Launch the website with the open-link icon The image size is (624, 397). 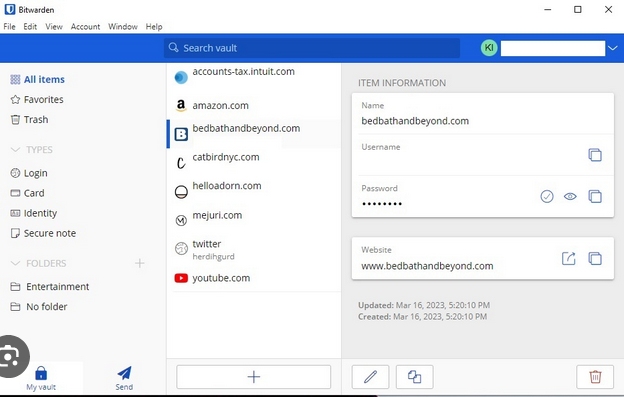click(x=568, y=259)
